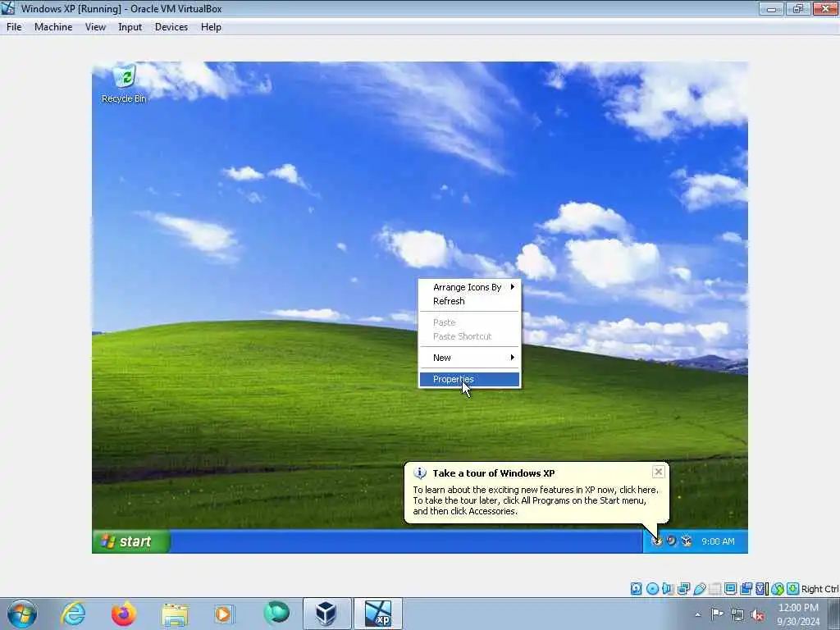This screenshot has height=630, width=840.
Task: Open the Devices menu
Action: coord(171,27)
